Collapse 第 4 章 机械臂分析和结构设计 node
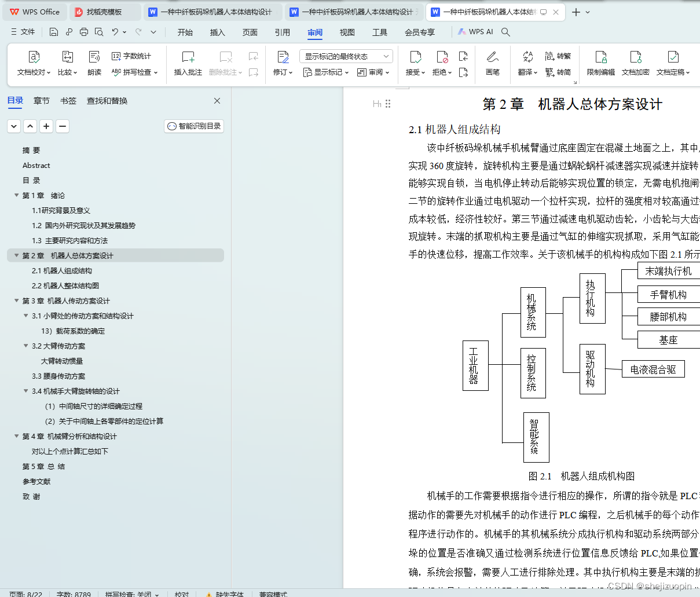The width and height of the screenshot is (700, 597). point(17,436)
